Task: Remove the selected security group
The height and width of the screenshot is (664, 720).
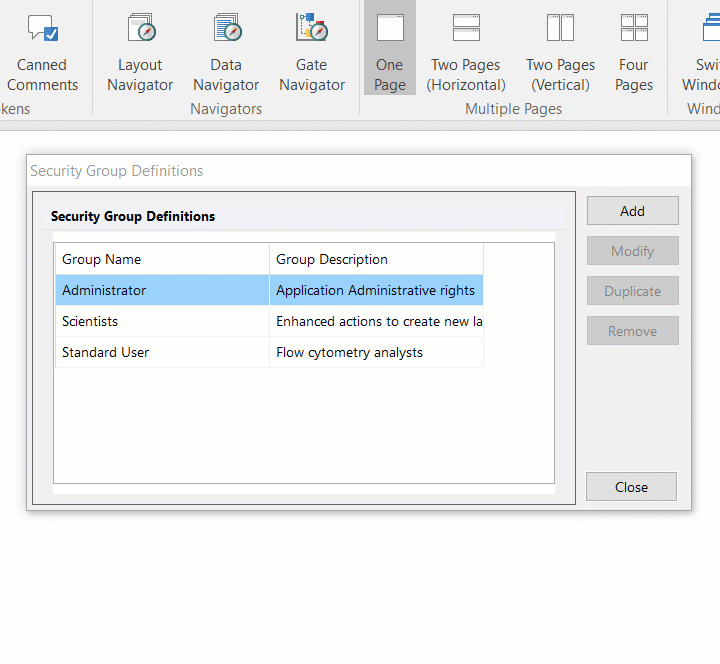Action: 632,331
